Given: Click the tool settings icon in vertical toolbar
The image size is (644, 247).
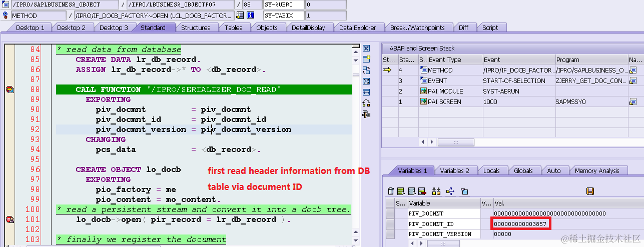Looking at the screenshot, I should pyautogui.click(x=366, y=114).
